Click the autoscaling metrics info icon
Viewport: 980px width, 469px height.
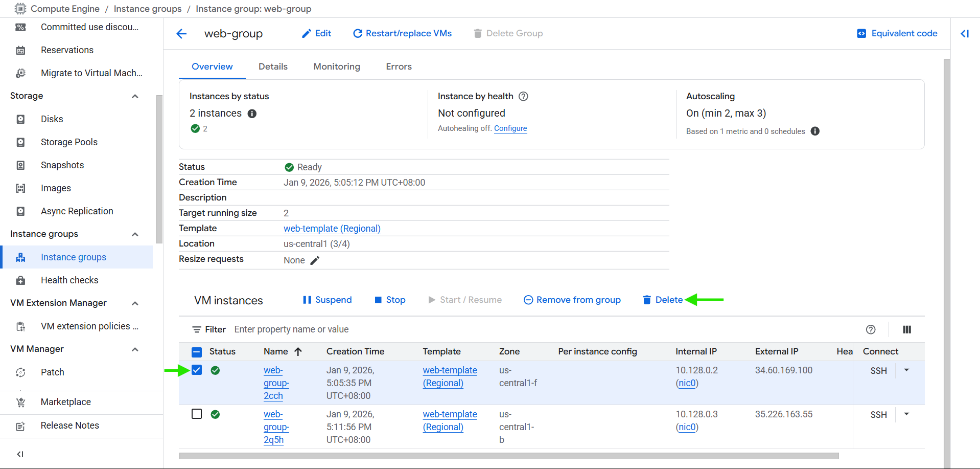[x=815, y=131]
